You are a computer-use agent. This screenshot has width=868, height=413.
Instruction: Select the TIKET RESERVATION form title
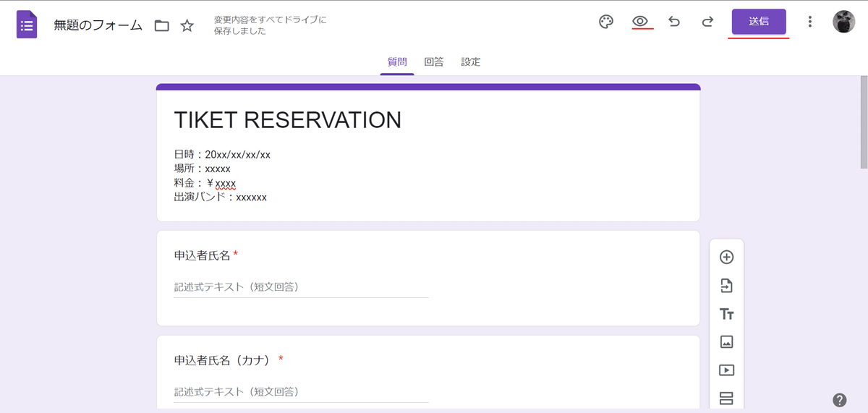coord(287,120)
